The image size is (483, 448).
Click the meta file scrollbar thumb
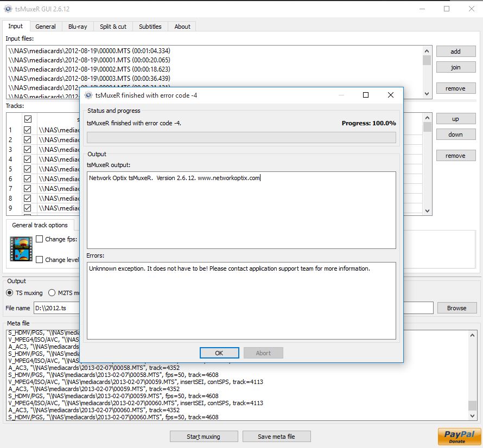(472, 405)
